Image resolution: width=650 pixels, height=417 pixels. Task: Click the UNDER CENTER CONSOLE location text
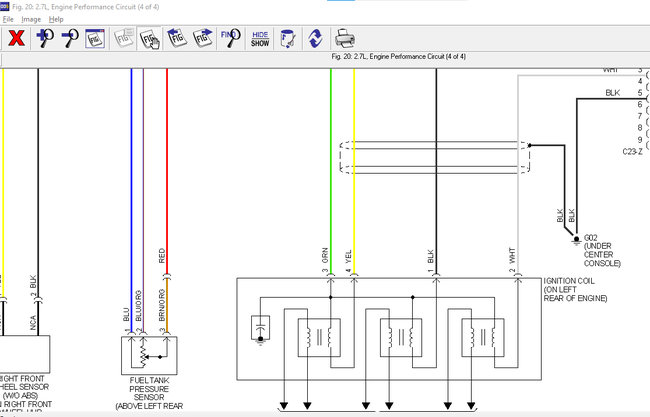[602, 255]
